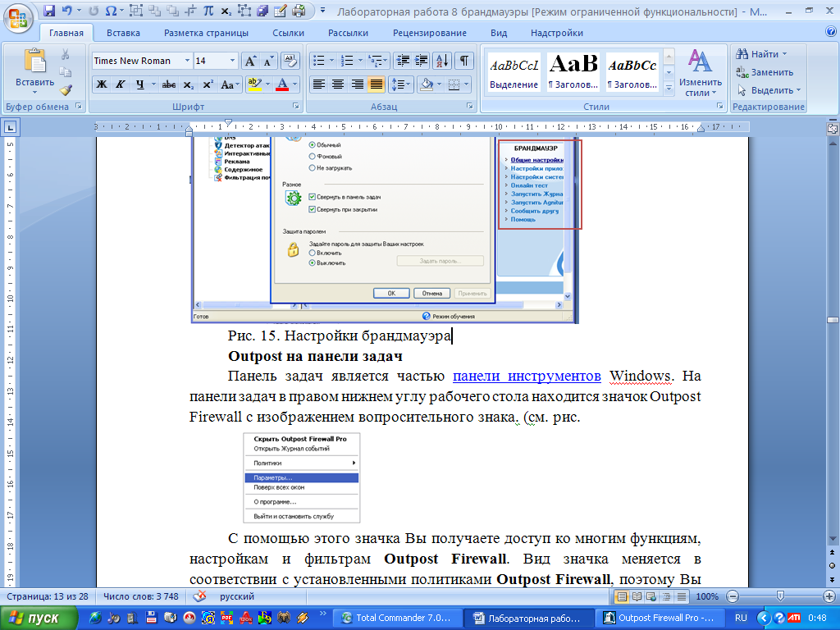Click the 100% zoom level button
This screenshot has width=840, height=630.
coord(707,596)
